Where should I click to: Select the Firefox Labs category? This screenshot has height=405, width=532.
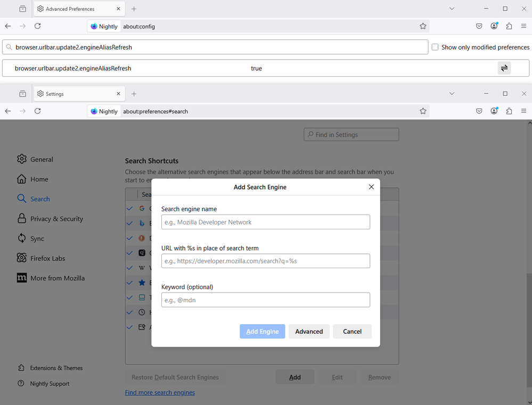47,258
